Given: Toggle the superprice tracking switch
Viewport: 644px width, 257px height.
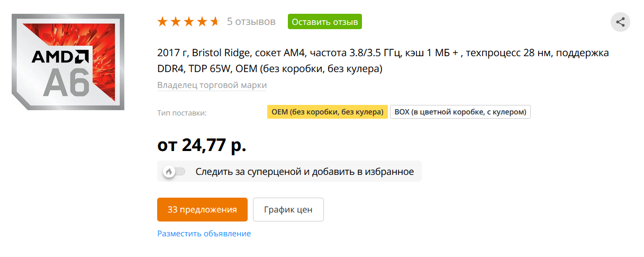Looking at the screenshot, I should (174, 172).
